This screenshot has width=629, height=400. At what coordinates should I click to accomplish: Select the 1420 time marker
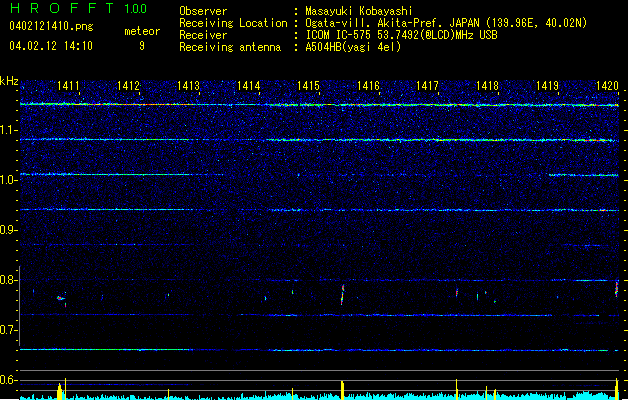coord(607,87)
